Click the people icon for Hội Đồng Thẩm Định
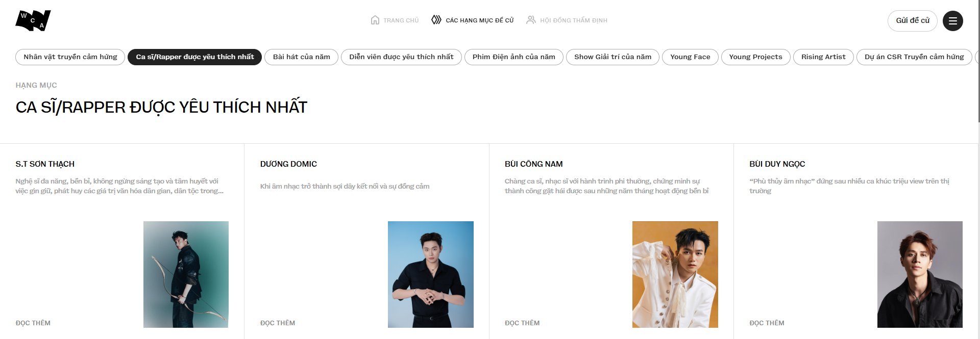The image size is (980, 339). [x=531, y=20]
